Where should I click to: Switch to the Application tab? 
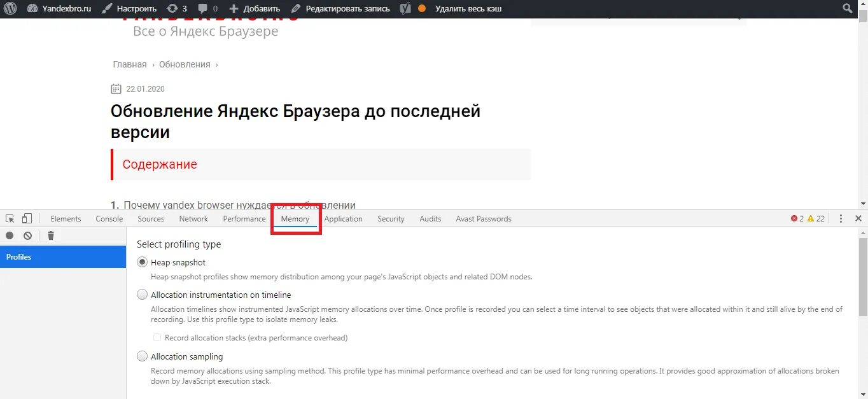pos(344,218)
